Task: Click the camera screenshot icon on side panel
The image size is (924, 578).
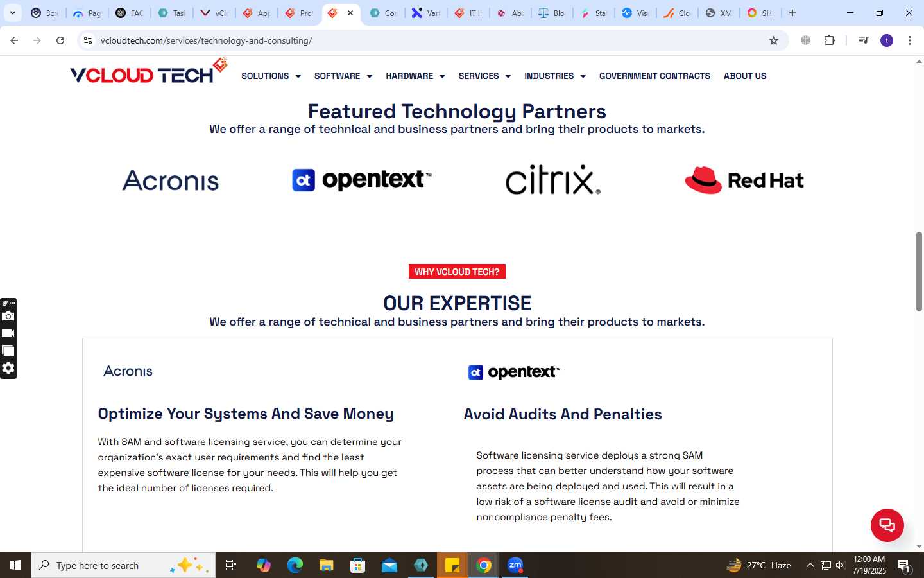Action: pos(8,316)
